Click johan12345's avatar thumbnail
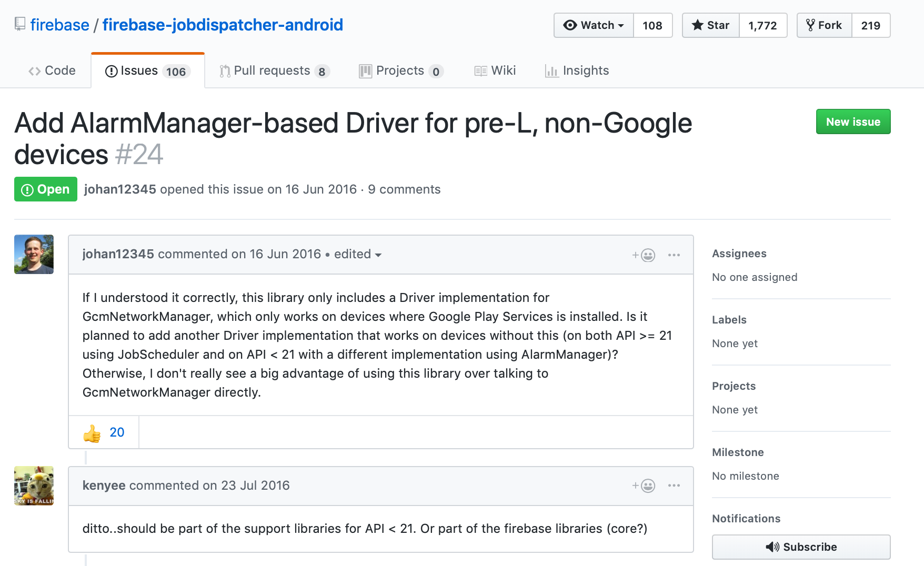The height and width of the screenshot is (566, 924). point(34,254)
